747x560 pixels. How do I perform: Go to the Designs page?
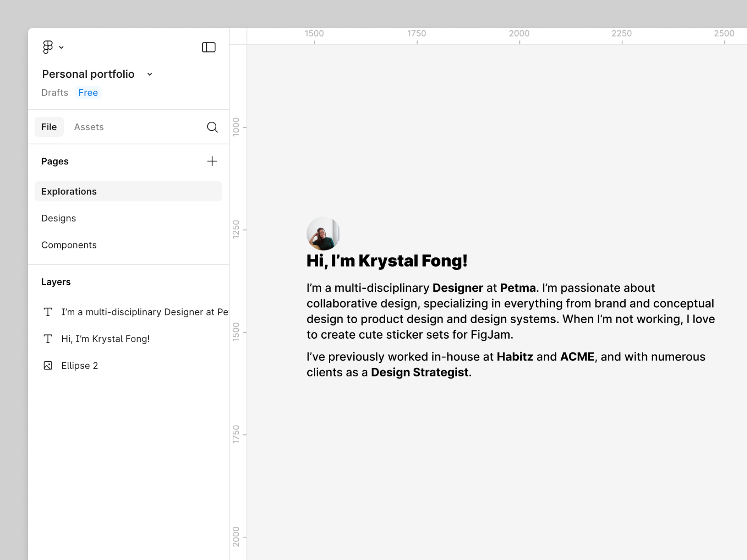tap(59, 218)
